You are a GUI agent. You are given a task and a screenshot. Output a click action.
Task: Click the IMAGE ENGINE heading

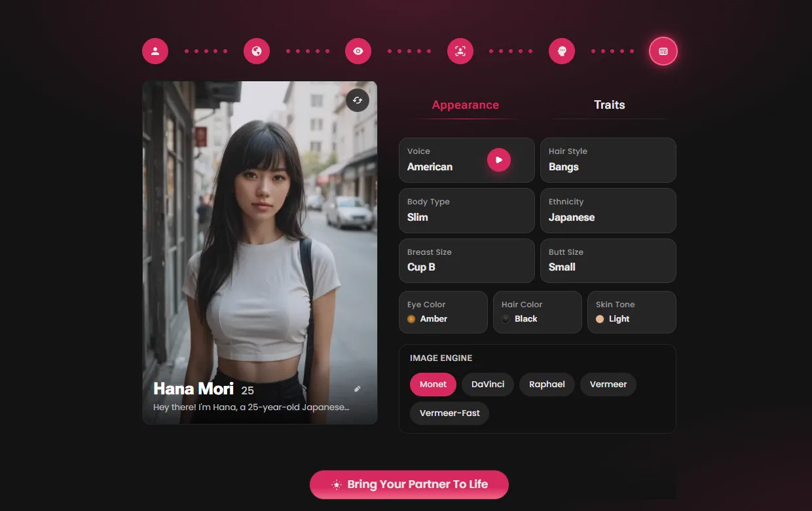tap(441, 358)
